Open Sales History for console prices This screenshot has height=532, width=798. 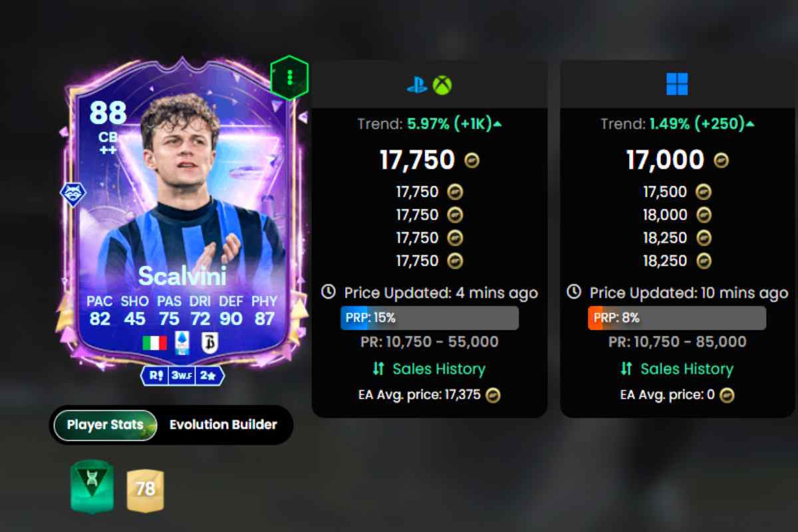click(x=430, y=369)
